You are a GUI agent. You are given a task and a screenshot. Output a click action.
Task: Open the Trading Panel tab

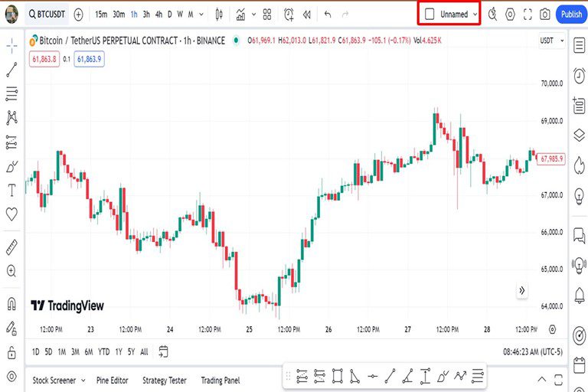(x=220, y=381)
